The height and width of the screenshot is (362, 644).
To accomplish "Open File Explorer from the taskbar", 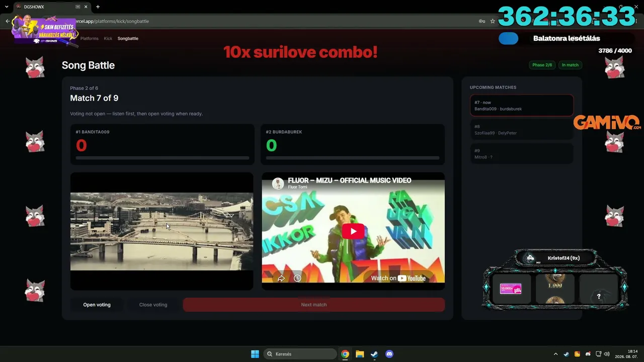I will pyautogui.click(x=360, y=354).
